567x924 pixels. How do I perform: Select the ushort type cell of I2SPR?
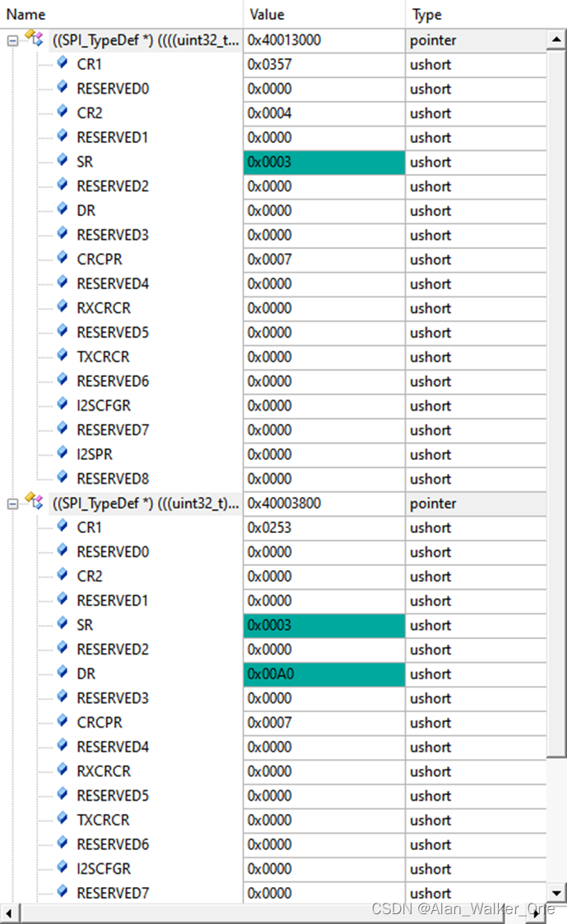coord(477,455)
